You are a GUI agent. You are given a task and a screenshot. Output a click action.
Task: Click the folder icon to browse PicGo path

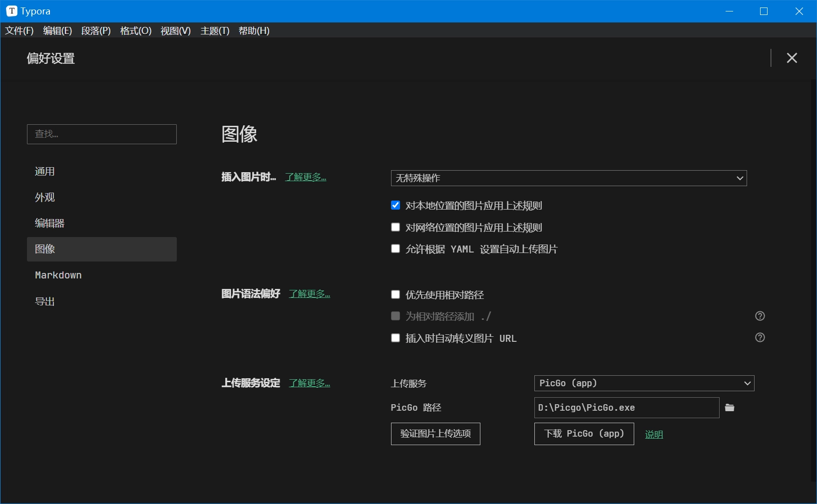click(x=730, y=408)
